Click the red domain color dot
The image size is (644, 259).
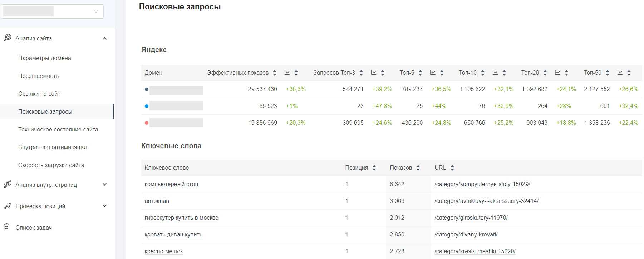pos(147,123)
